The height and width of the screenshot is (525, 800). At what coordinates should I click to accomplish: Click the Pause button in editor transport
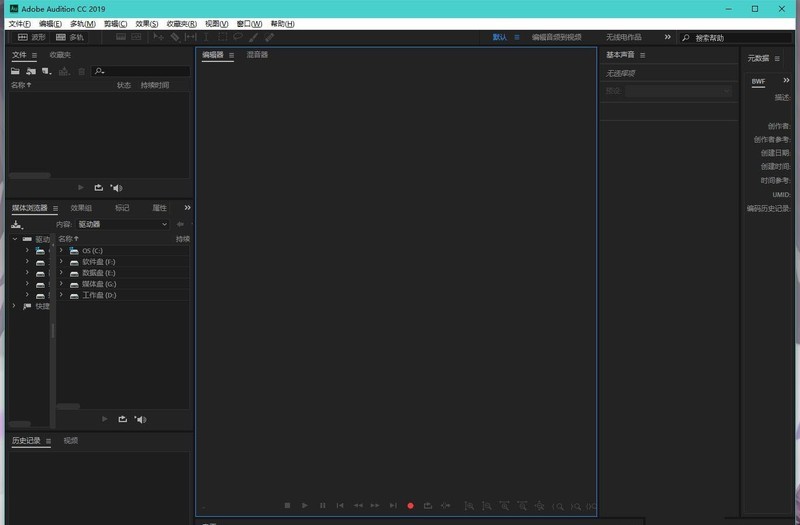click(x=322, y=506)
